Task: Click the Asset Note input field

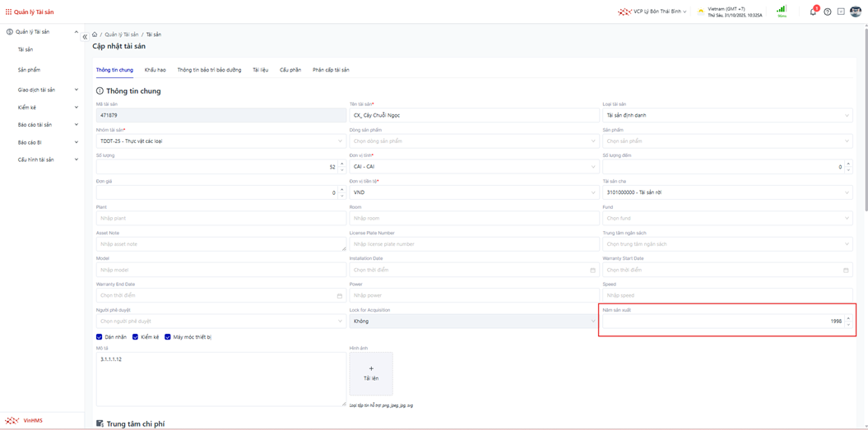Action: click(220, 244)
